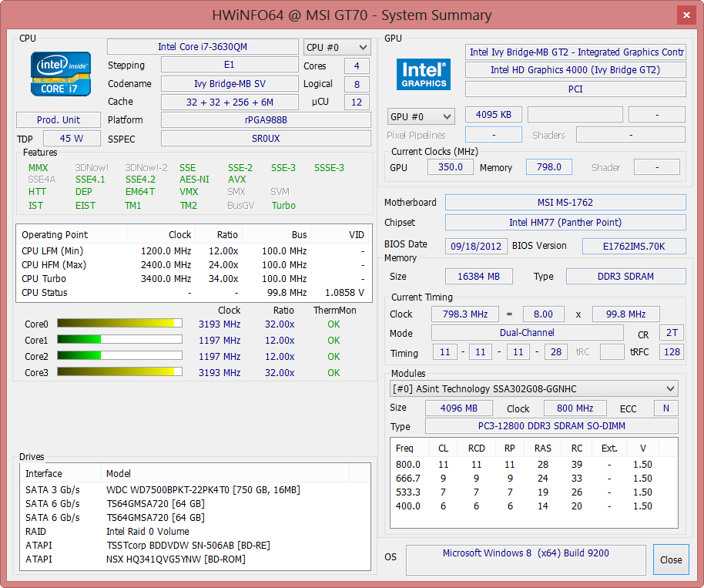
Task: Click the Cores count field
Action: click(357, 66)
